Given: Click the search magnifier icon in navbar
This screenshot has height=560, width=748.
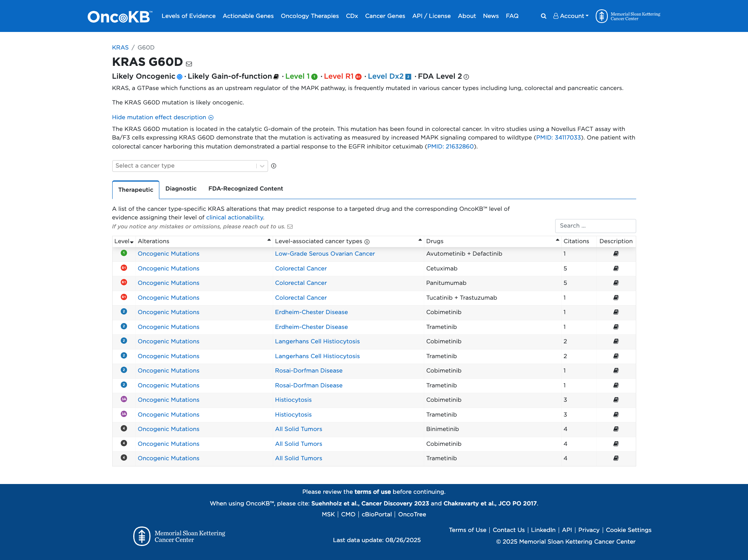Looking at the screenshot, I should (543, 16).
